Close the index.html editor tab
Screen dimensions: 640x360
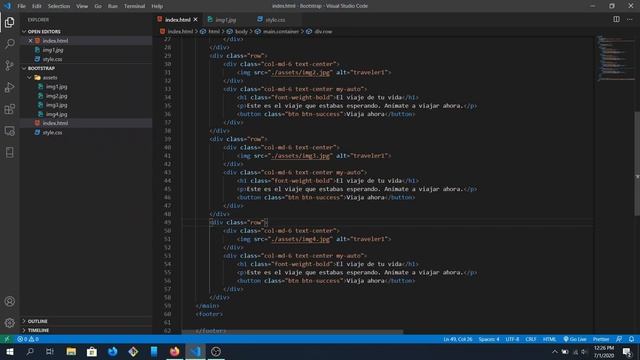point(196,20)
